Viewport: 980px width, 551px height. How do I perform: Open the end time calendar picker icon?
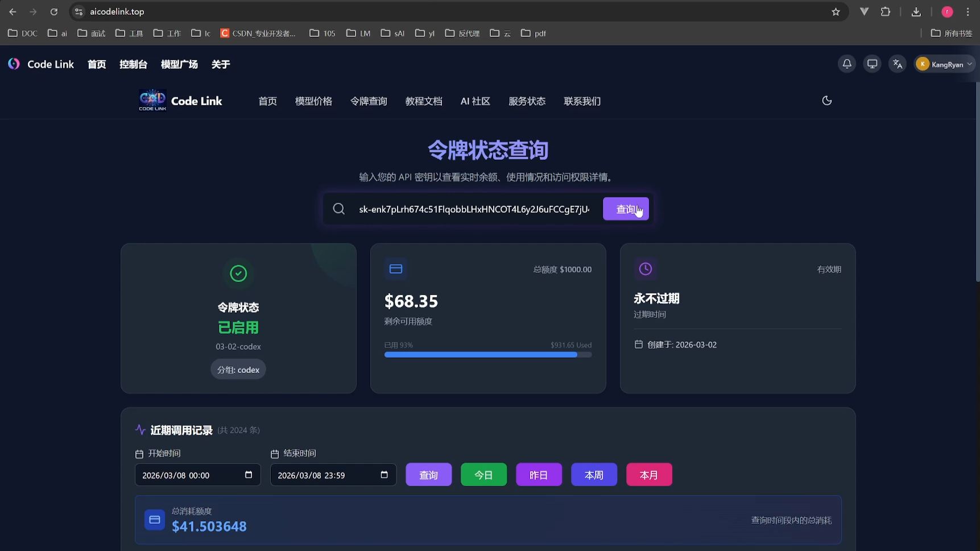(x=384, y=475)
